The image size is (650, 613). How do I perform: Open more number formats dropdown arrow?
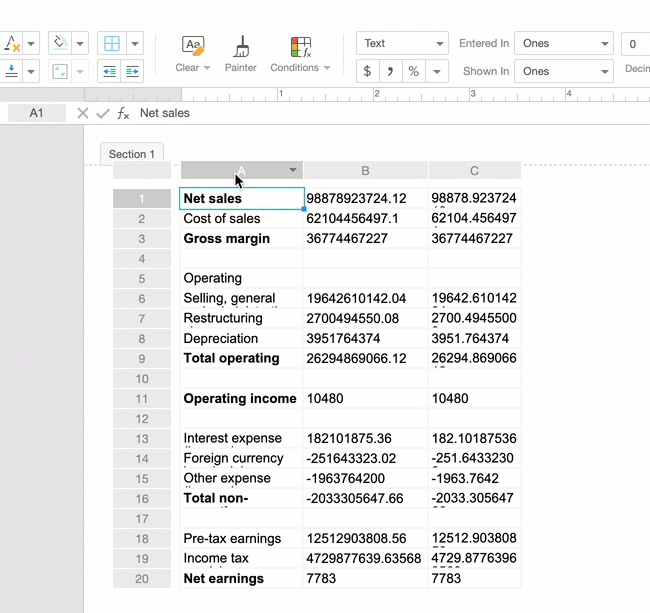(437, 71)
